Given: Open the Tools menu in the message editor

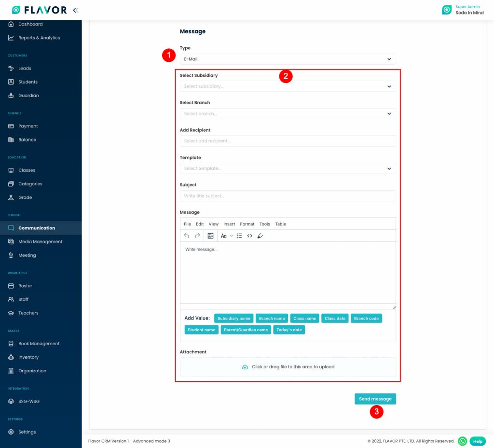Looking at the screenshot, I should (264, 224).
